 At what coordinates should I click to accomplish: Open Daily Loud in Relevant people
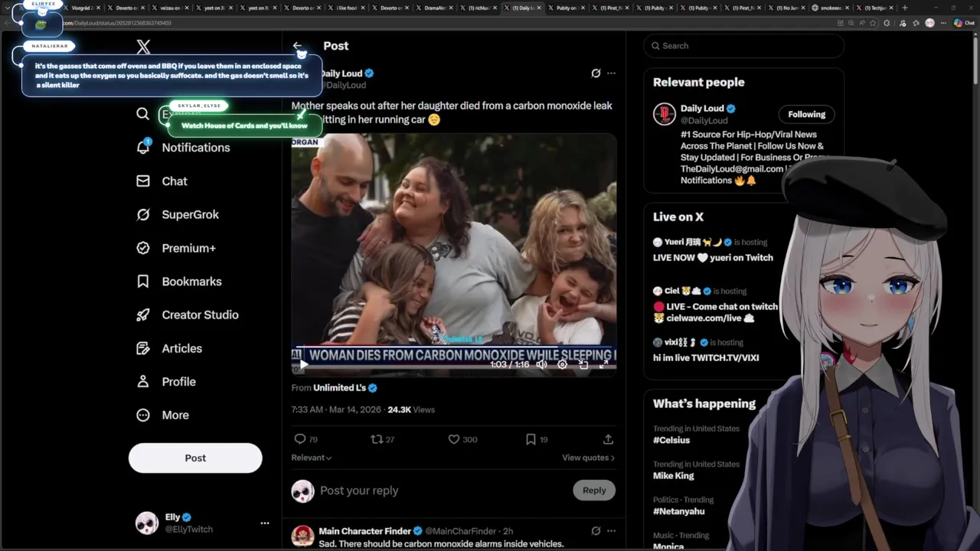point(702,109)
